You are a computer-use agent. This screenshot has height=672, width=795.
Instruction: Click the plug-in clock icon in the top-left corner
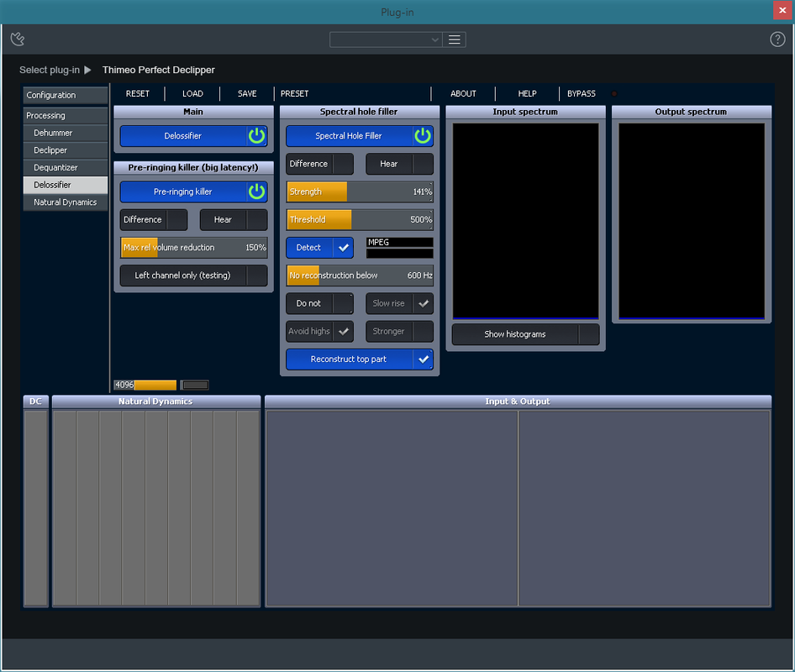click(x=18, y=39)
